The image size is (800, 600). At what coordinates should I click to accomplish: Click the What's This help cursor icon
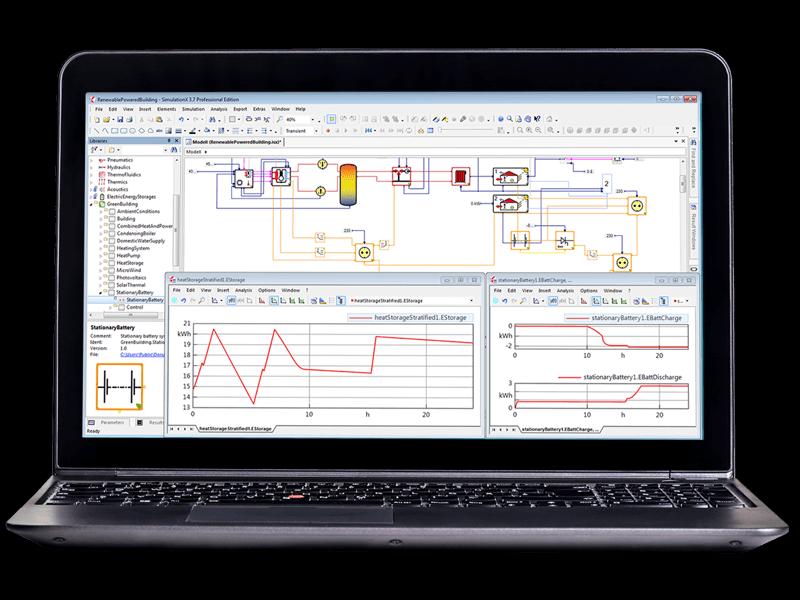[537, 119]
